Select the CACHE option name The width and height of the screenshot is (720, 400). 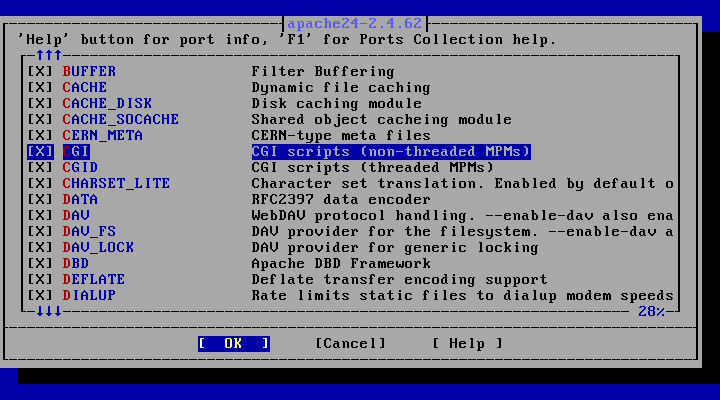click(x=85, y=88)
